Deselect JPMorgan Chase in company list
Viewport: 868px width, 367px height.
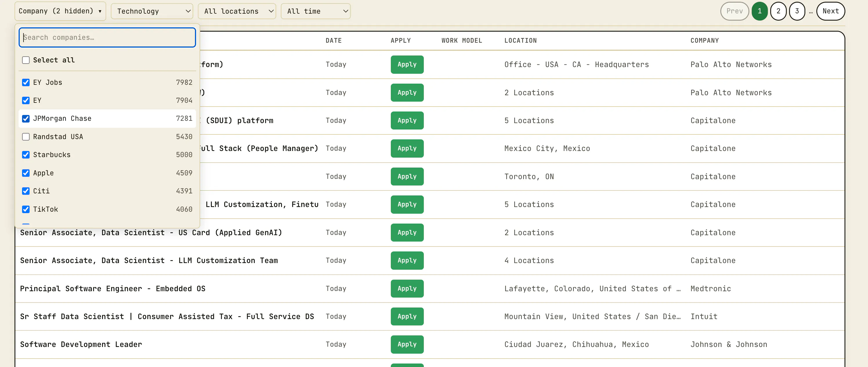tap(26, 118)
